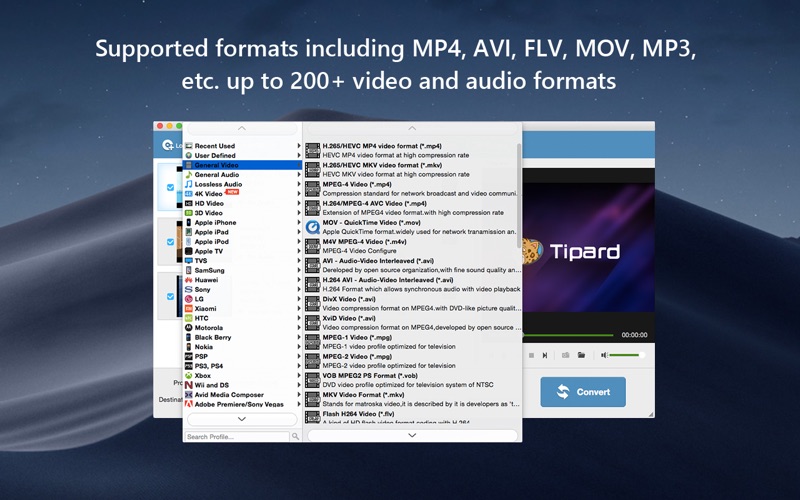800x500 pixels.
Task: Select the M4V MPEG-4 Video profile
Action: pos(412,246)
